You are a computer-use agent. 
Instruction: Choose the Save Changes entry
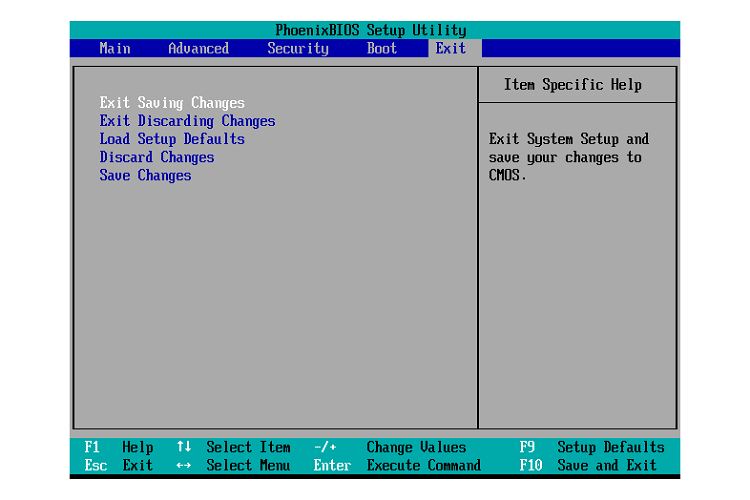tap(145, 175)
